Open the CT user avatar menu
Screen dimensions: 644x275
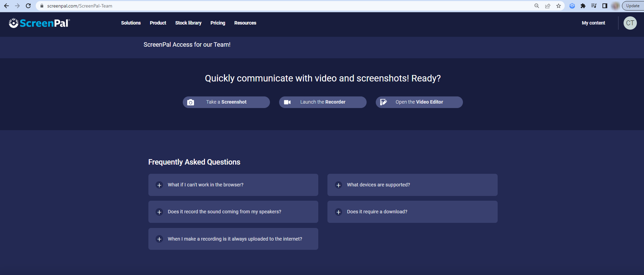point(630,23)
